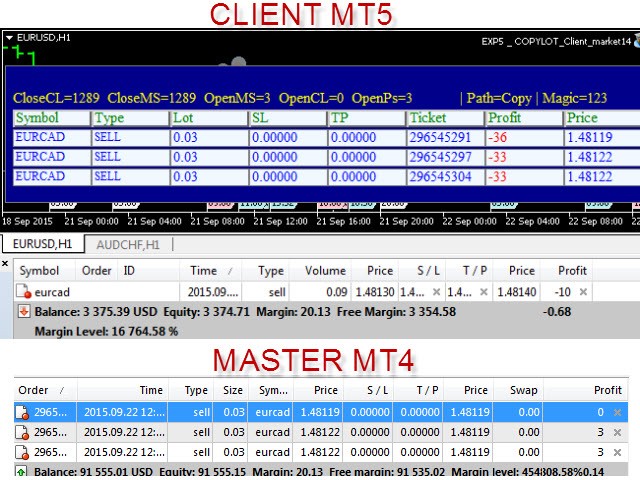
Task: Click the 21 Sep 12:00 time axis label
Action: click(x=280, y=221)
